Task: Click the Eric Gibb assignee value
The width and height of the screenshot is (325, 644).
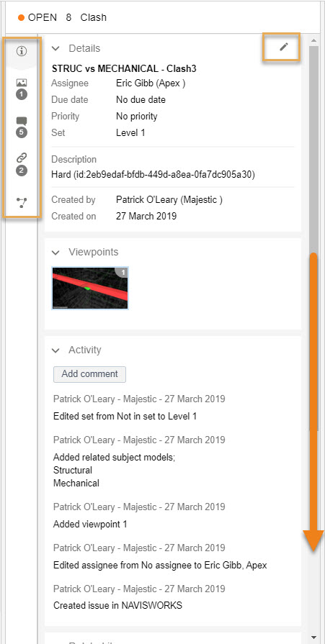Action: [151, 83]
